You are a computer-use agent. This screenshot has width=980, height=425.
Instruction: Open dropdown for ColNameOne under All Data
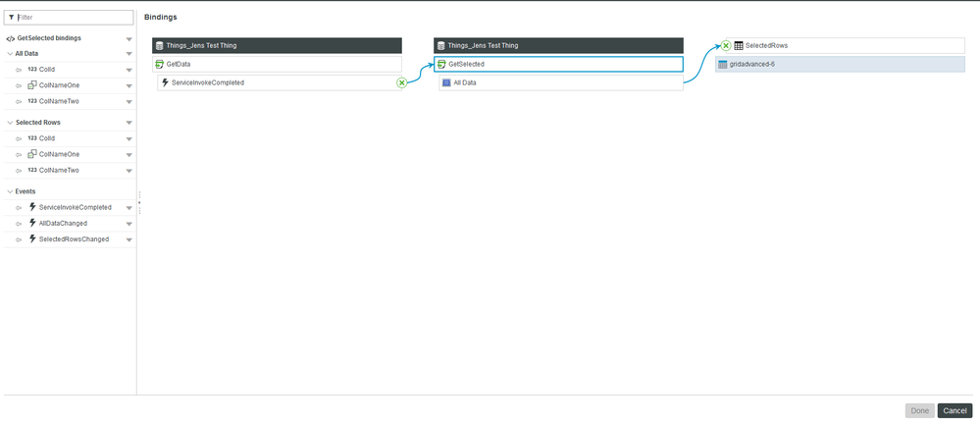(129, 85)
